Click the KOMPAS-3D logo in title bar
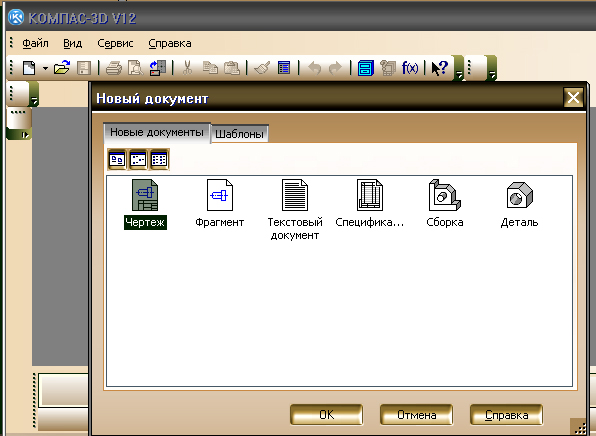 click(x=16, y=17)
